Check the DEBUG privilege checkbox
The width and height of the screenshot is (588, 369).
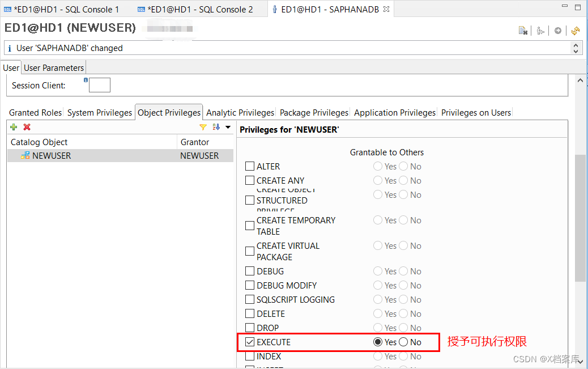coord(250,271)
